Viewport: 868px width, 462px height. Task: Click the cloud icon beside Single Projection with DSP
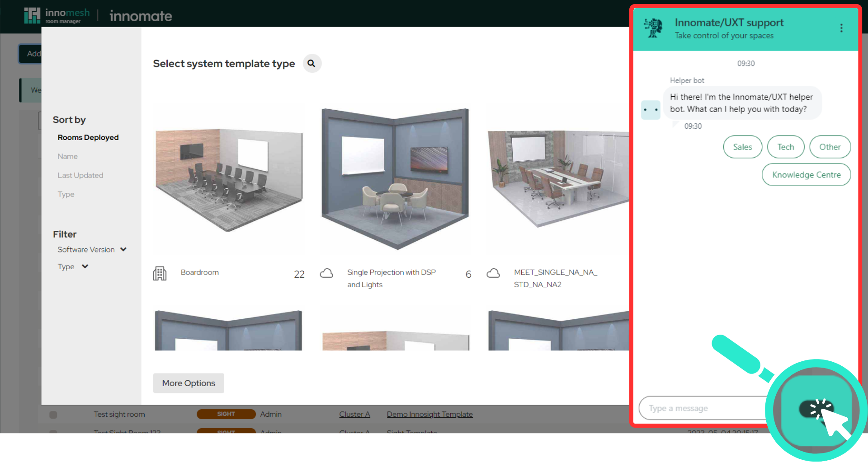[326, 273]
